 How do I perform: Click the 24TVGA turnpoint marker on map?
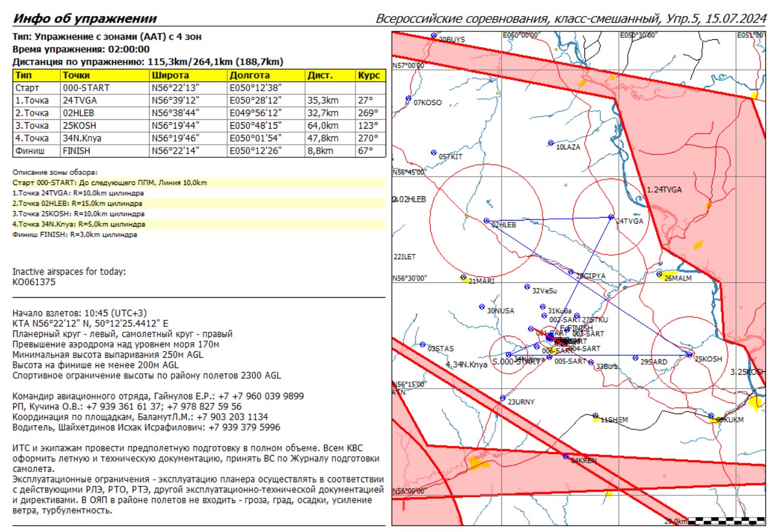pos(611,217)
